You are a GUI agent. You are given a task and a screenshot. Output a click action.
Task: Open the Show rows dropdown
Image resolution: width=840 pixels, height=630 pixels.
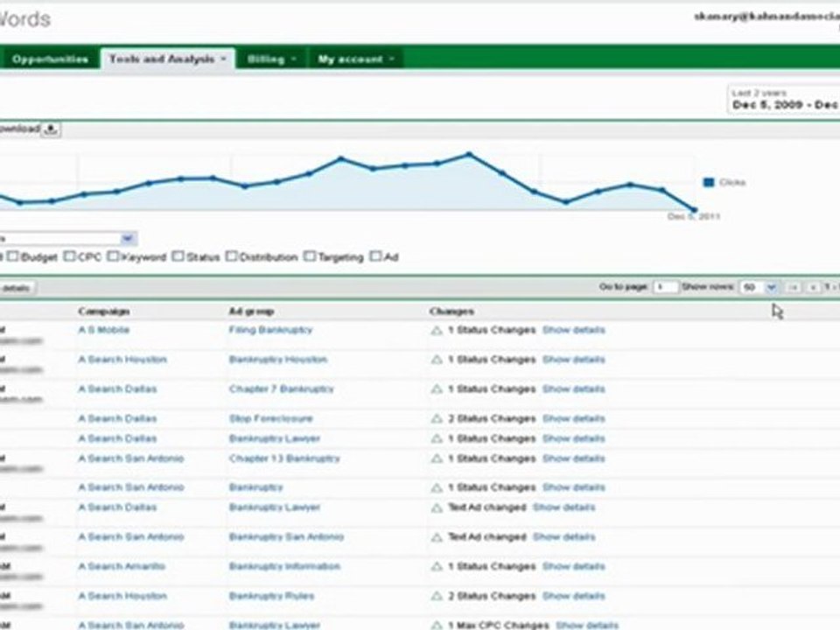tap(758, 288)
